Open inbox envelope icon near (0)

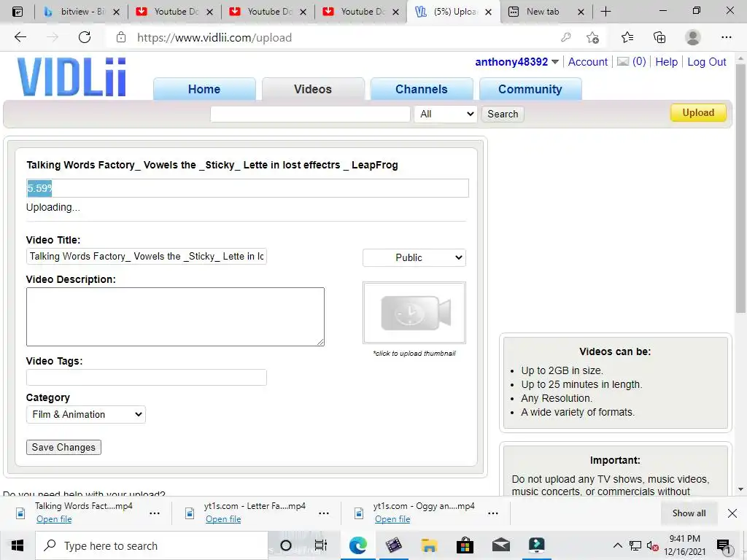[623, 61]
